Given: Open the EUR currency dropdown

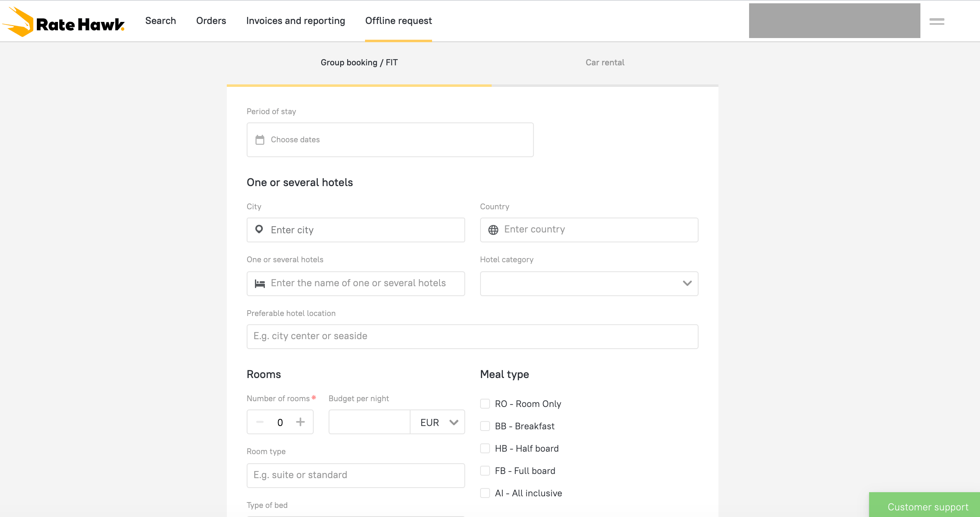Looking at the screenshot, I should coord(438,422).
